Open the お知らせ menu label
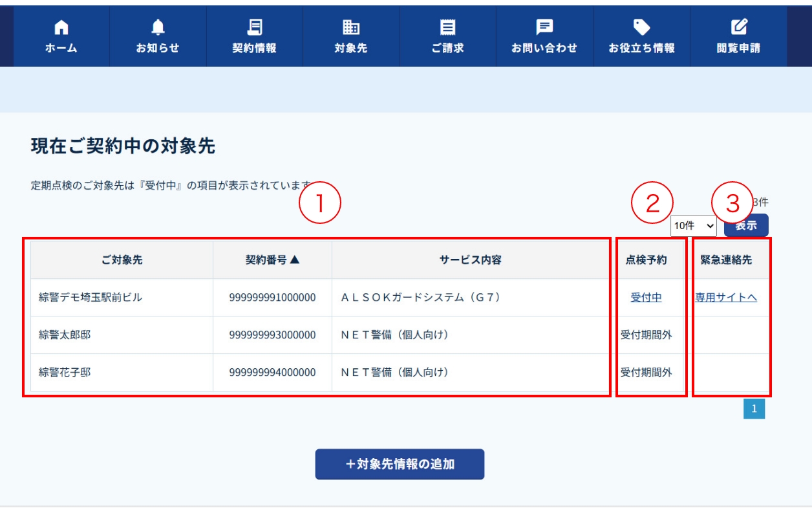The image size is (812, 508). click(x=158, y=48)
